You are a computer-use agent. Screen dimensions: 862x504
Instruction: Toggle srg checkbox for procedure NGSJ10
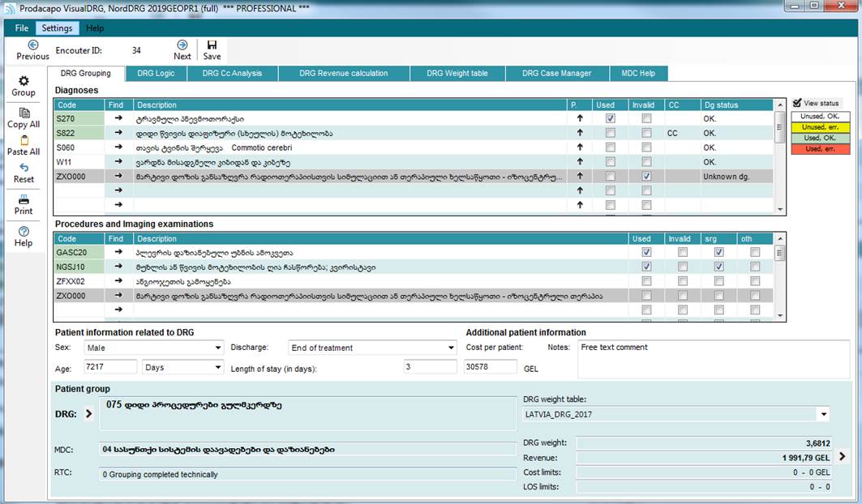coord(718,267)
